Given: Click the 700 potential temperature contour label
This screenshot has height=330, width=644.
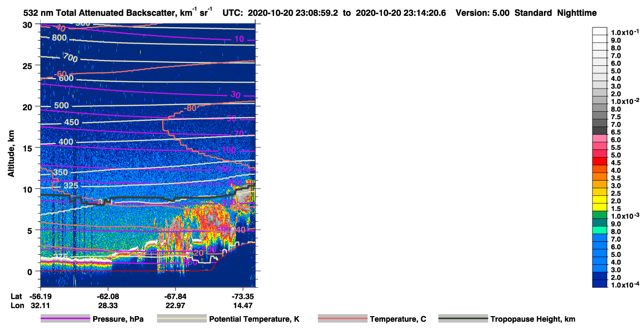Looking at the screenshot, I should tap(70, 58).
